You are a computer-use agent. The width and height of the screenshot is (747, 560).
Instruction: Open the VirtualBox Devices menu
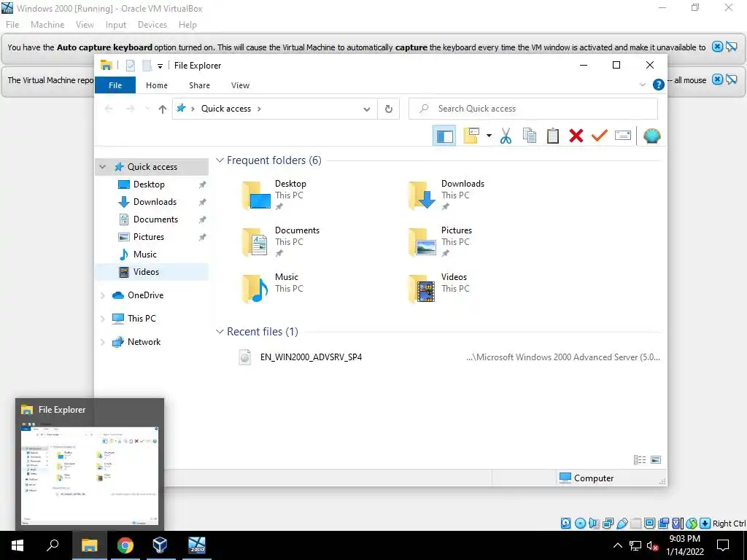click(152, 25)
